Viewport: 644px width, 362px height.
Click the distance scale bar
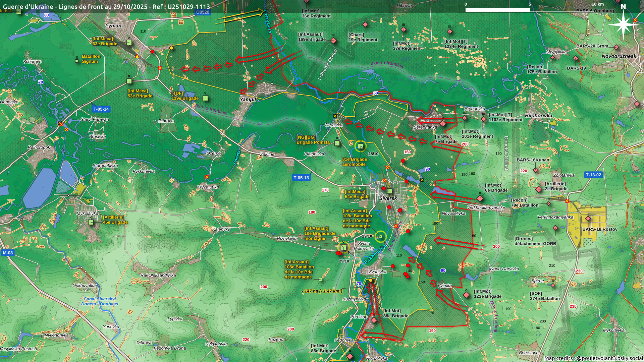[530, 10]
